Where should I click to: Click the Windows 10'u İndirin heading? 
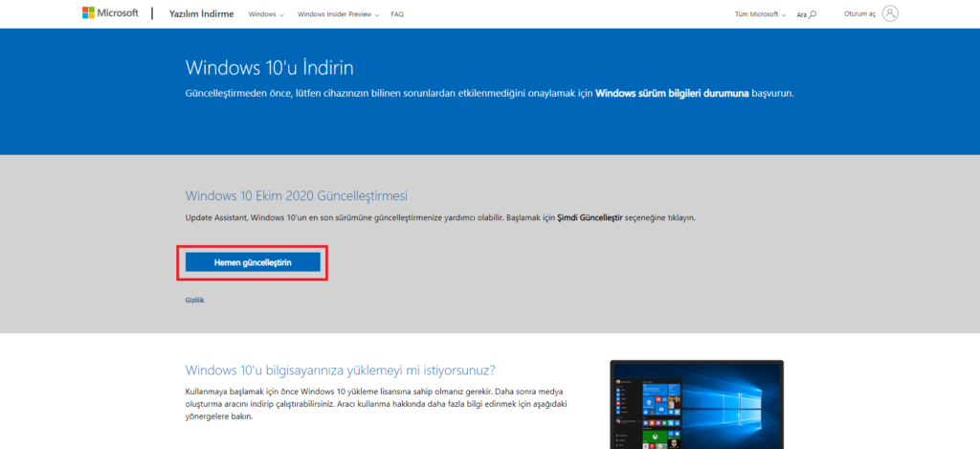coord(270,68)
